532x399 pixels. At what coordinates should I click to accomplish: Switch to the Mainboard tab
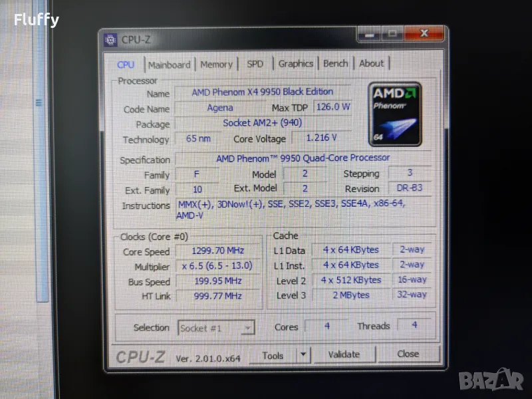(170, 65)
